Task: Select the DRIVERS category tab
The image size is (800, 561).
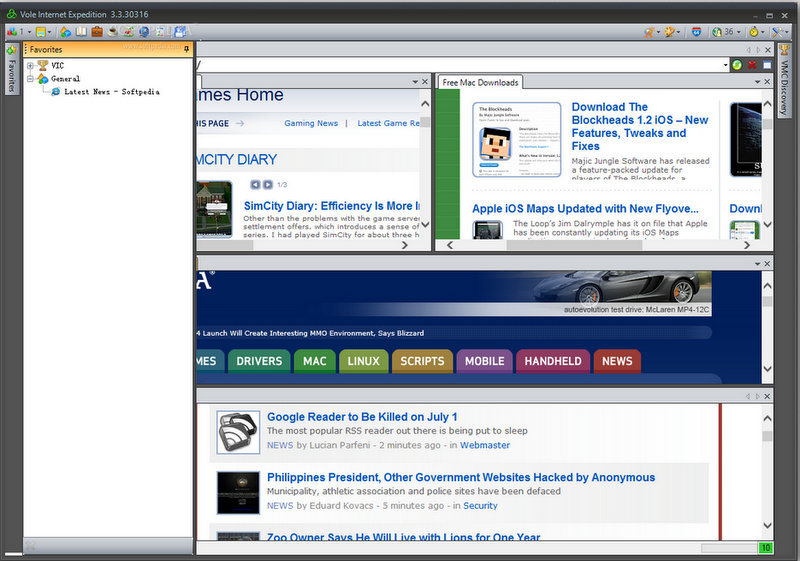Action: pyautogui.click(x=259, y=361)
